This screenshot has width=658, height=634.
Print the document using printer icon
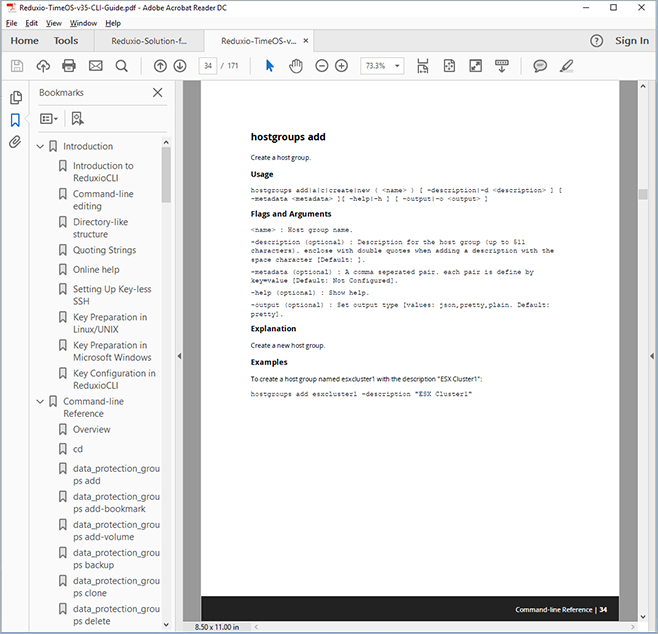coord(69,66)
